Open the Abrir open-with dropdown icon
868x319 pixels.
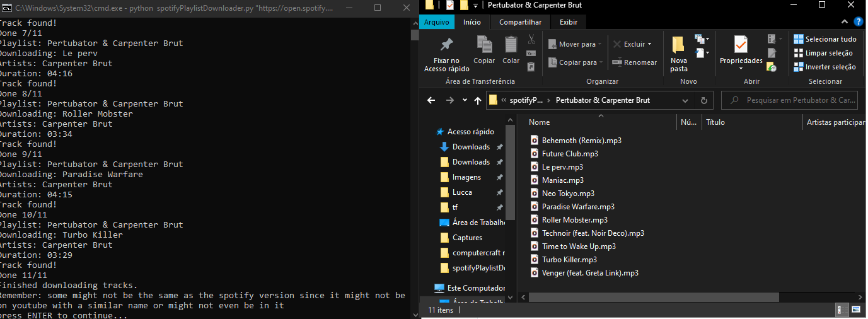pyautogui.click(x=772, y=39)
